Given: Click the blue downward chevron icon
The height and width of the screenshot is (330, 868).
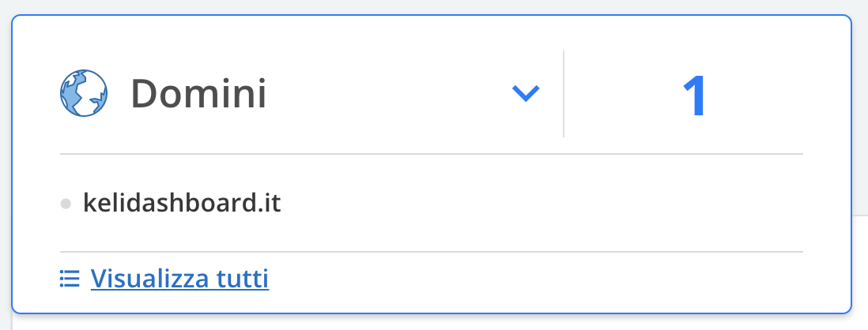Looking at the screenshot, I should point(526,93).
